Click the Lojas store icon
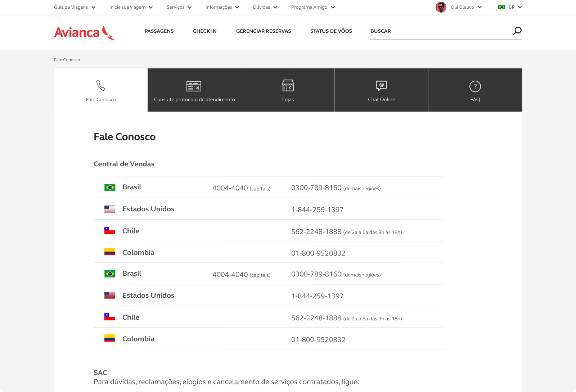The image size is (576, 392). [x=288, y=86]
